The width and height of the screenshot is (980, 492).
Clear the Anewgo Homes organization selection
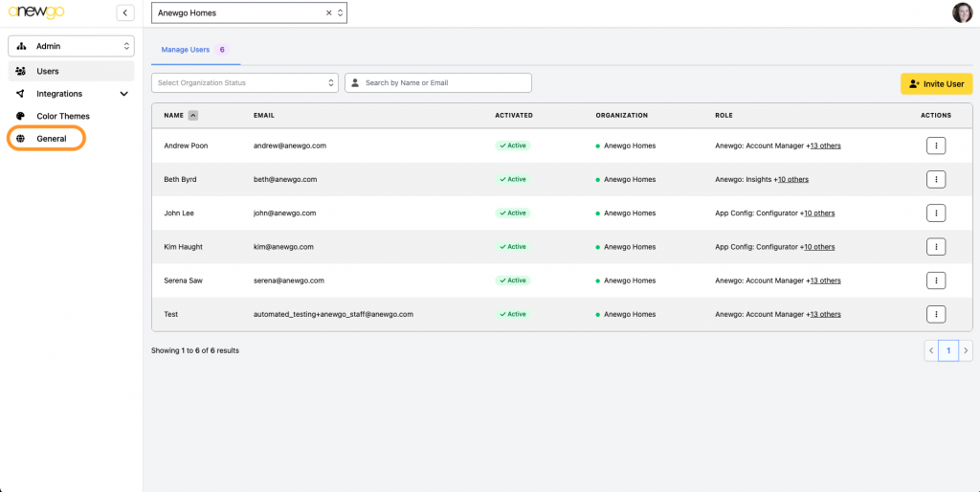point(329,12)
